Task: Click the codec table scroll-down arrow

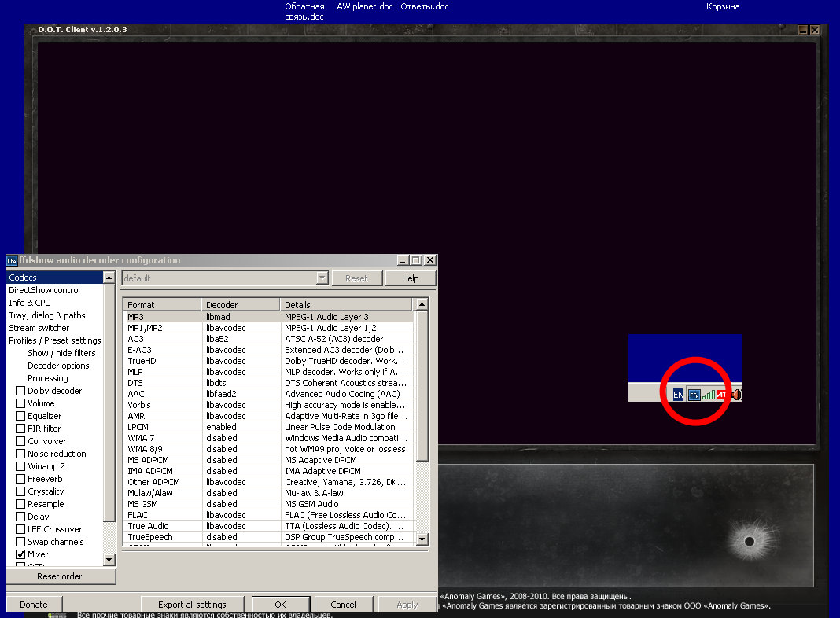Action: [x=422, y=539]
